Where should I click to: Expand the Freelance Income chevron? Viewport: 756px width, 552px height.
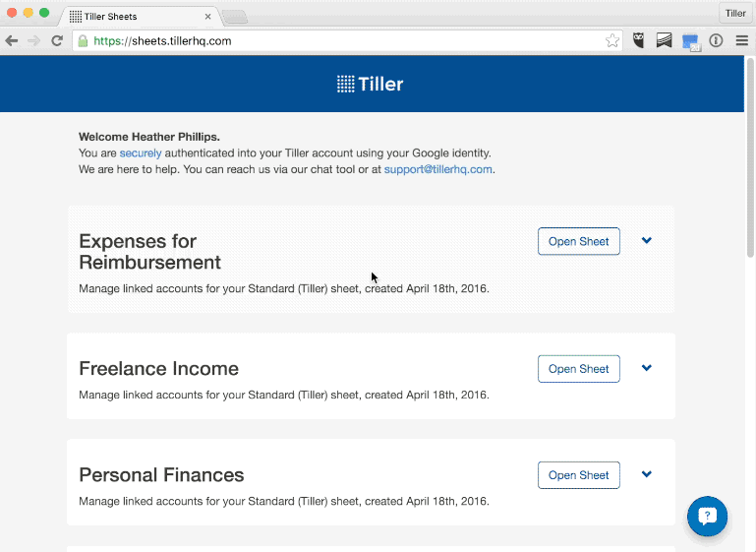pyautogui.click(x=647, y=368)
